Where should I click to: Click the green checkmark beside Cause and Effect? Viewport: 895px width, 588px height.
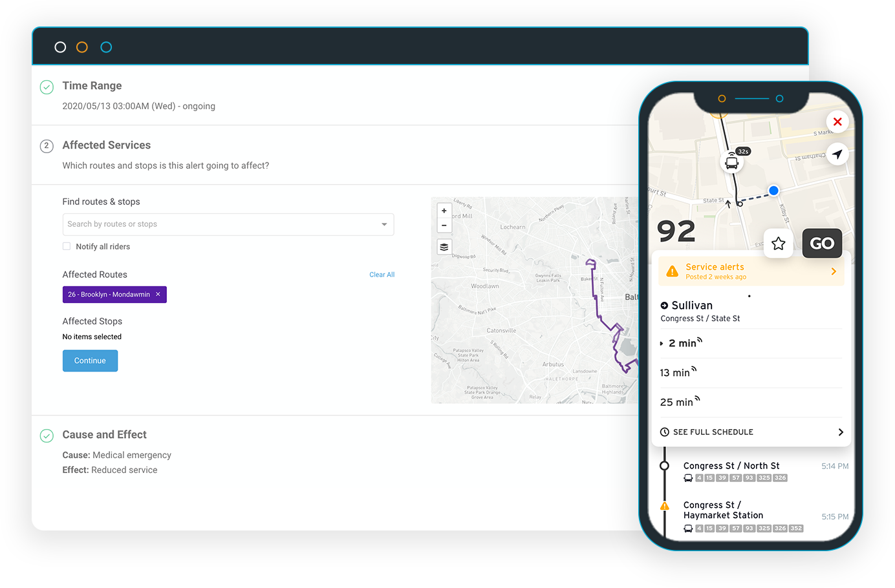(47, 436)
